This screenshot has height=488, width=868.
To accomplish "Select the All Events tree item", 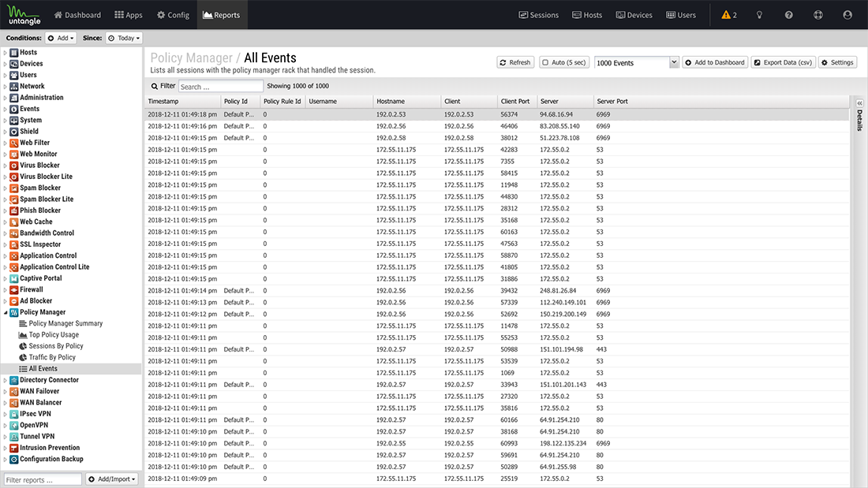I will (x=71, y=369).
